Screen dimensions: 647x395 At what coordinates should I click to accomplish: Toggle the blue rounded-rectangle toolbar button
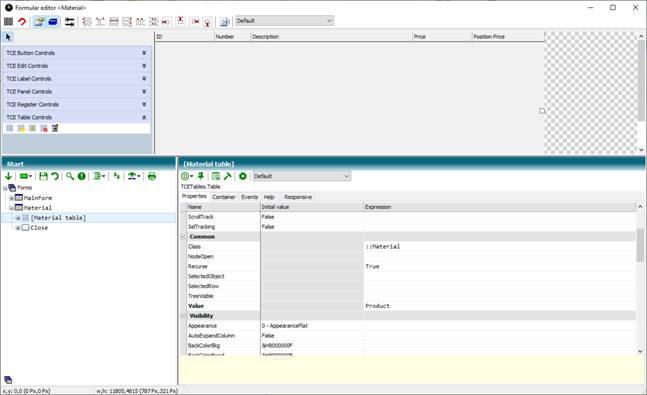53,21
